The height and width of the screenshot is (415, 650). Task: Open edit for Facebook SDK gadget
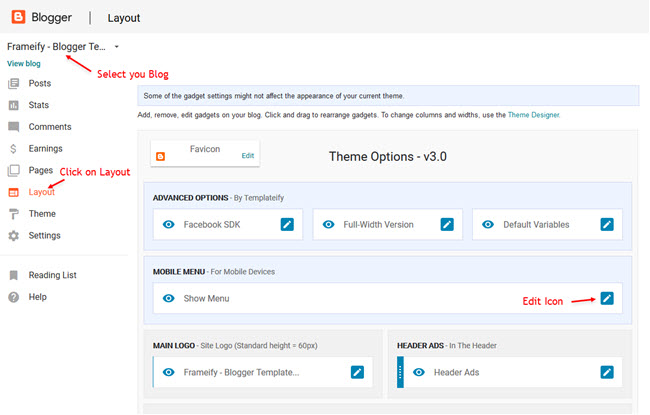pos(287,224)
